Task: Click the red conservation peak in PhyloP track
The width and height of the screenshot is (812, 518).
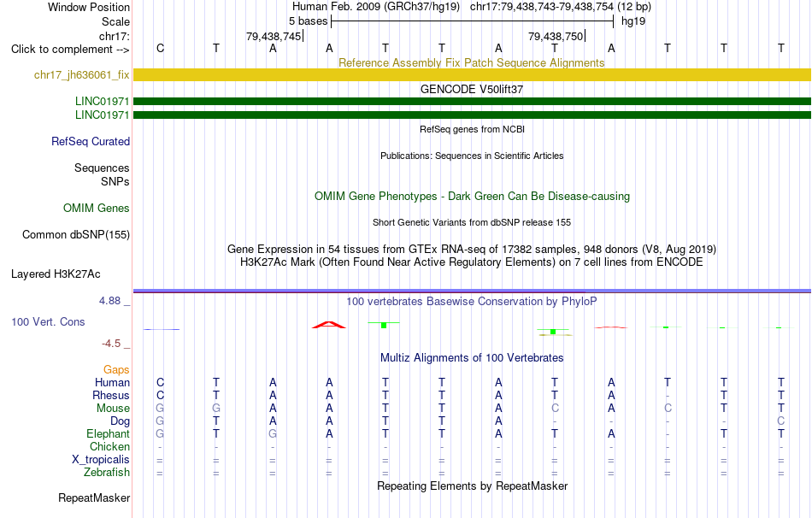Action: point(329,325)
